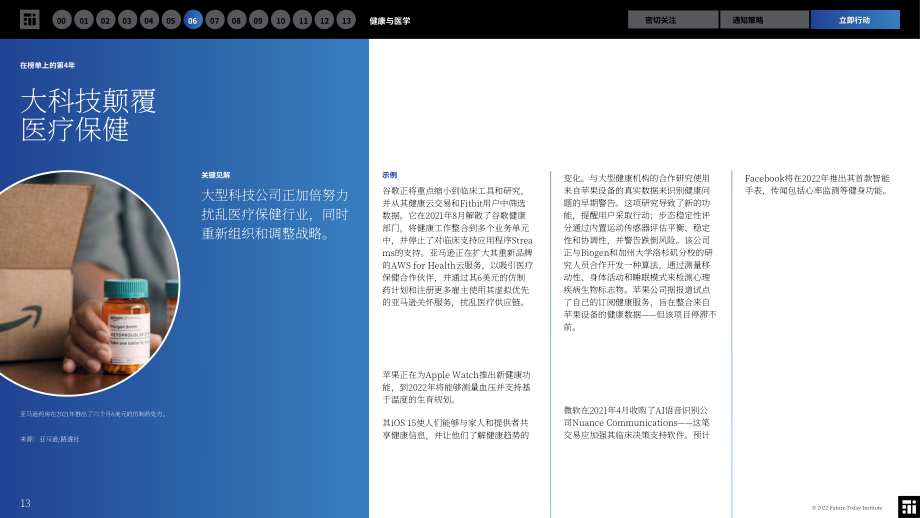This screenshot has width=920, height=518.
Task: Go to chapter 13 circle
Action: pyautogui.click(x=346, y=20)
